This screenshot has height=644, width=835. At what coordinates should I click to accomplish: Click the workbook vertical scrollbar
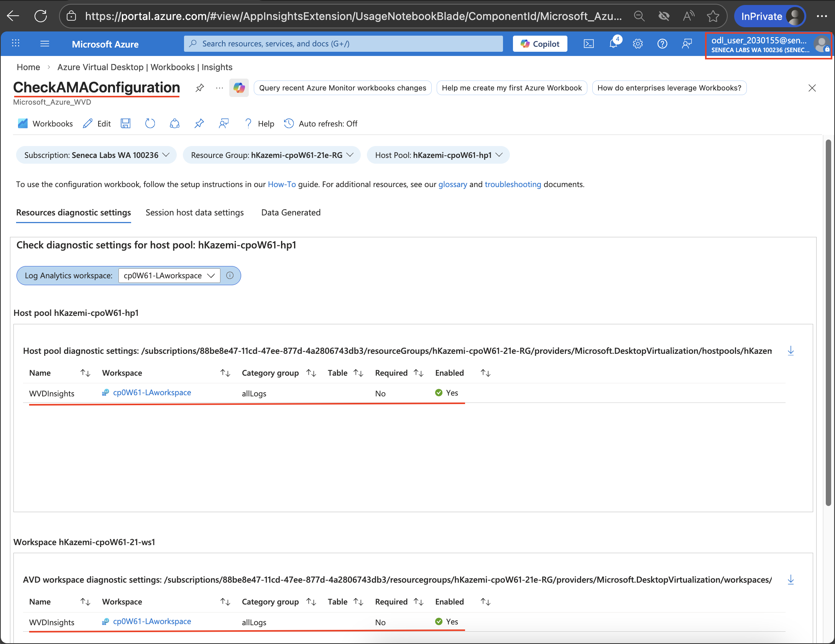(828, 322)
